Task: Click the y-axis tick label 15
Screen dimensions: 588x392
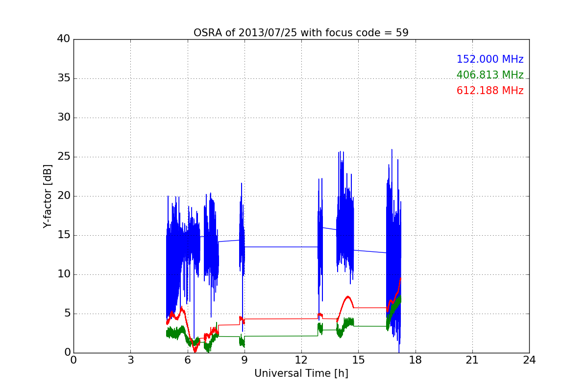Action: (x=63, y=235)
